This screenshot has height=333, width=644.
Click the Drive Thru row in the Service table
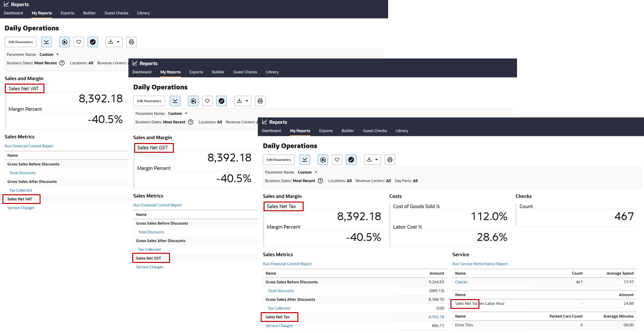coord(464,325)
